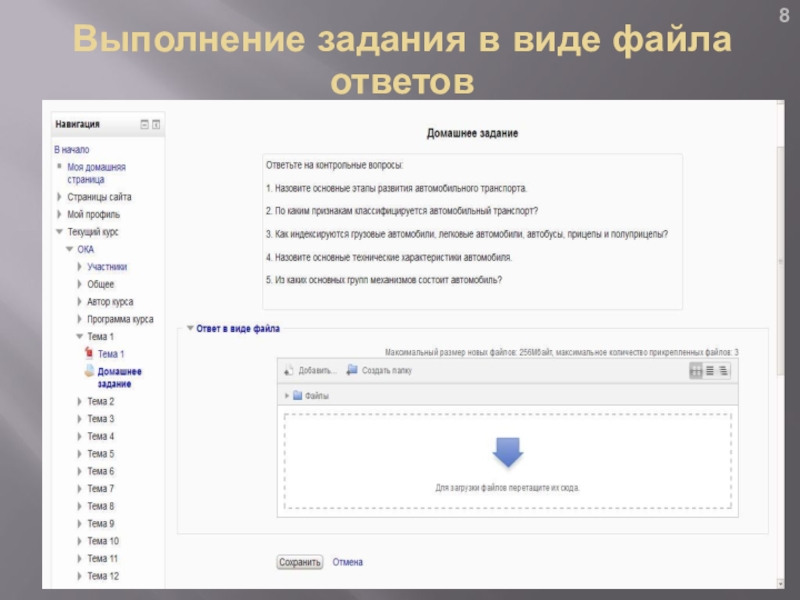Open Участники in the navigation tree
The width and height of the screenshot is (800, 600).
tap(107, 267)
